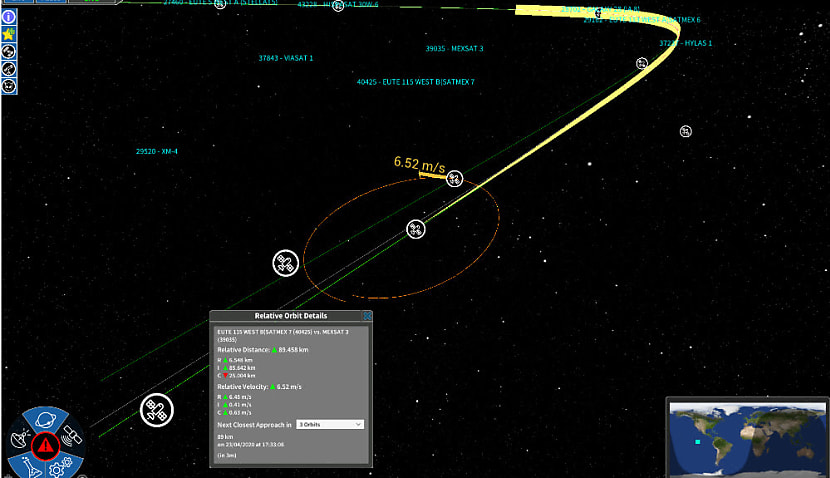
Task: Open the radar dish segment of radial menu
Action: [19, 438]
